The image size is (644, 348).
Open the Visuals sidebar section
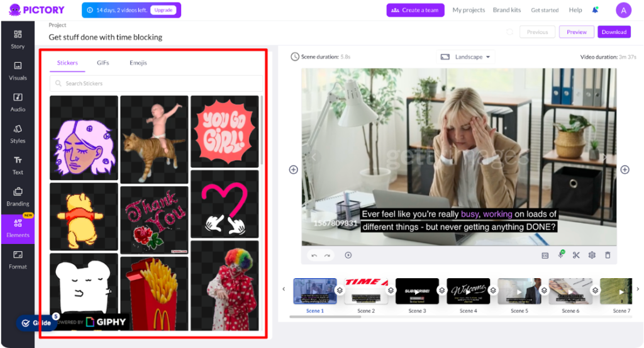pos(18,70)
